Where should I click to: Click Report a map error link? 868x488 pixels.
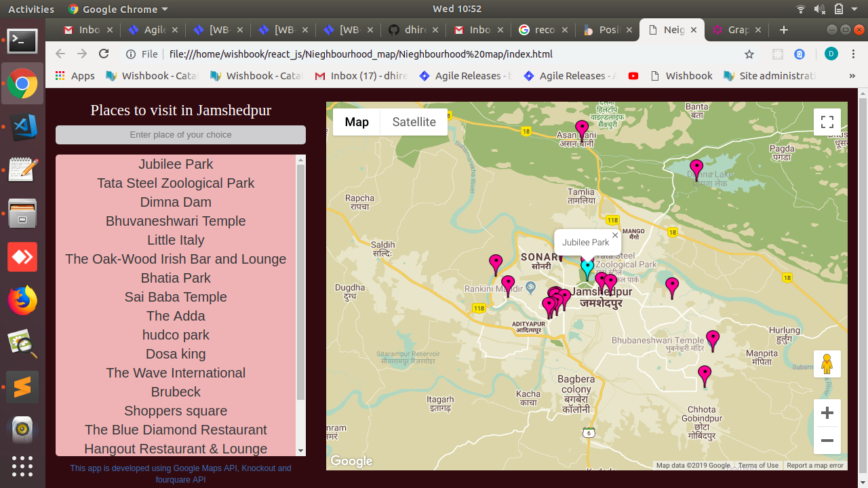(815, 466)
